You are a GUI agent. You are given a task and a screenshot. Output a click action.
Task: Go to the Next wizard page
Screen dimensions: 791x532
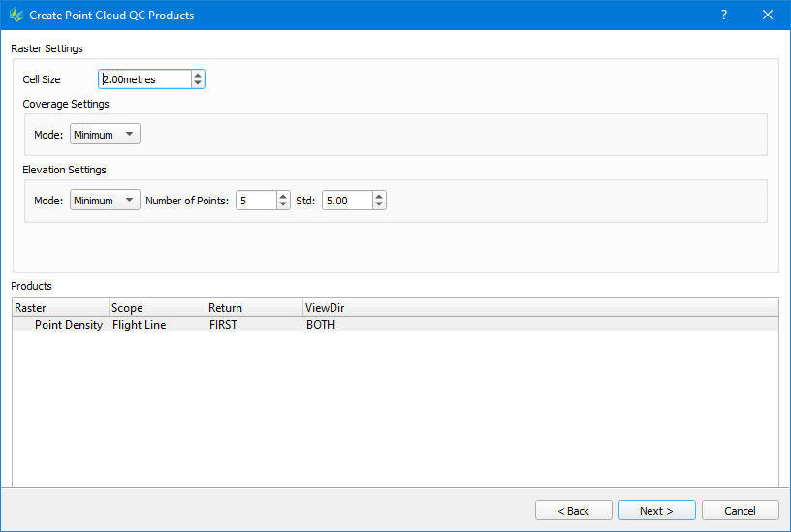point(655,511)
